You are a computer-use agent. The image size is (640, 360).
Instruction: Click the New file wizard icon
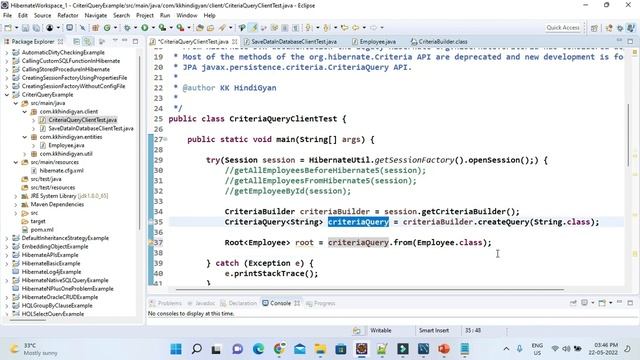tap(8, 28)
